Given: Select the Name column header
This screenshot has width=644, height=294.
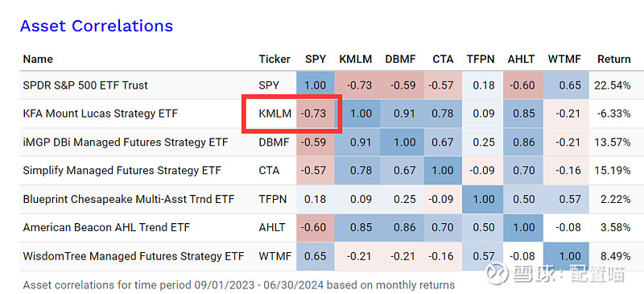Looking at the screenshot, I should pyautogui.click(x=38, y=60).
